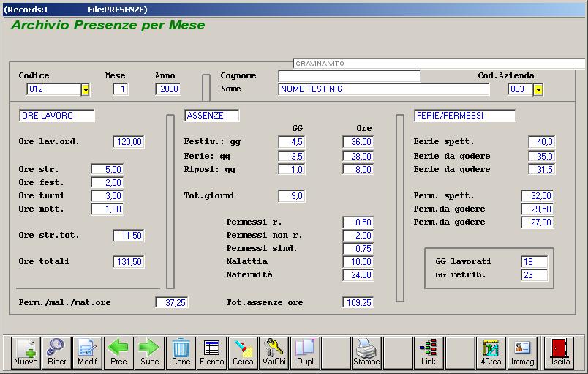Click the Anno field showing 2008
This screenshot has height=374, width=588.
pyautogui.click(x=168, y=89)
